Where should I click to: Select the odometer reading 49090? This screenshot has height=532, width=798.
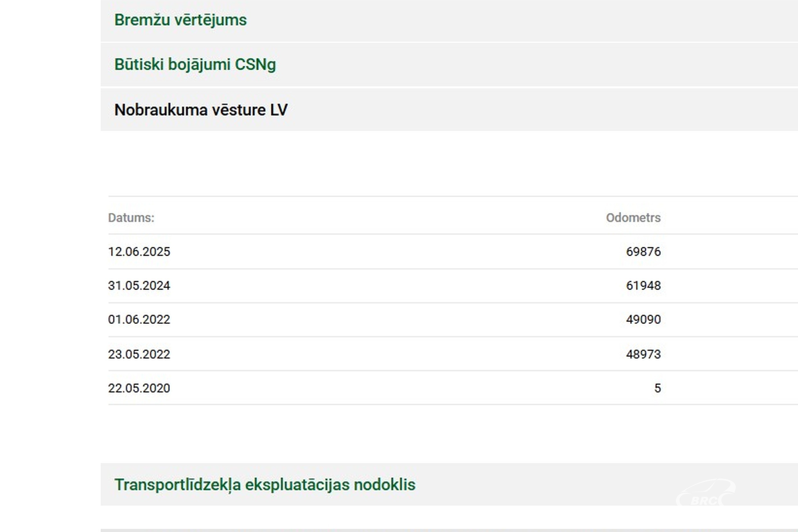pyautogui.click(x=643, y=320)
